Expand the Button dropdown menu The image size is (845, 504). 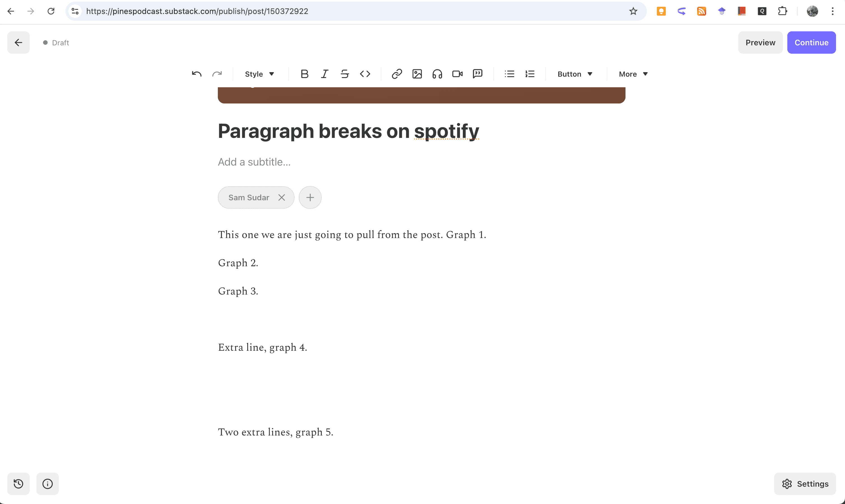[575, 74]
